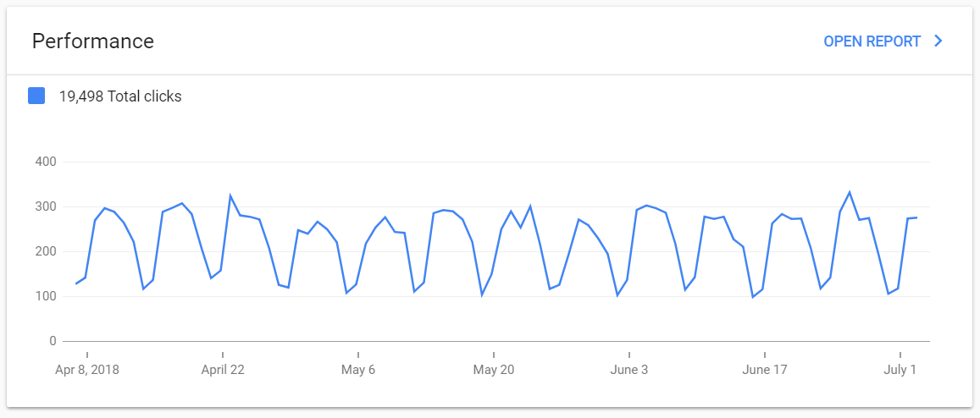Click the chevron arrow beside OPEN REPORT
The width and height of the screenshot is (980, 418).
click(938, 41)
